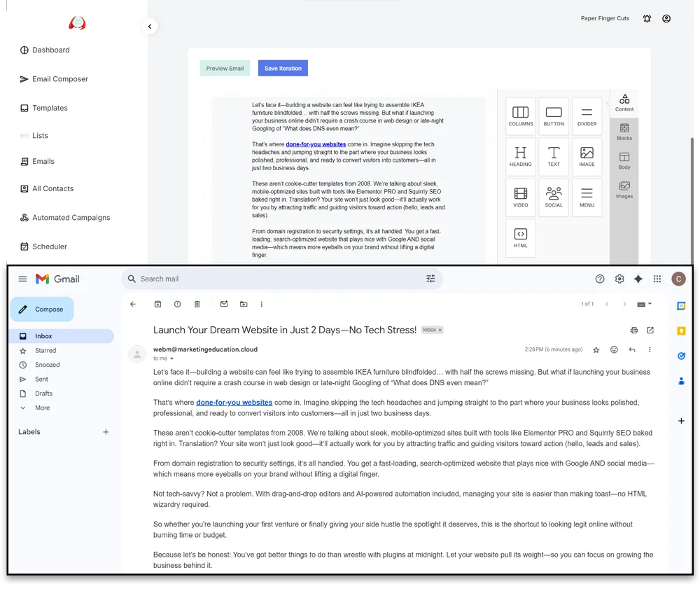Open the input tools dropdown arrow

point(650,304)
